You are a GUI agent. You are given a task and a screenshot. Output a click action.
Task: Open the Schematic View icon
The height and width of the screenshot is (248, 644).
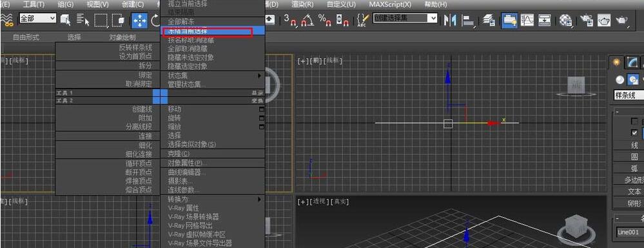pyautogui.click(x=545, y=20)
